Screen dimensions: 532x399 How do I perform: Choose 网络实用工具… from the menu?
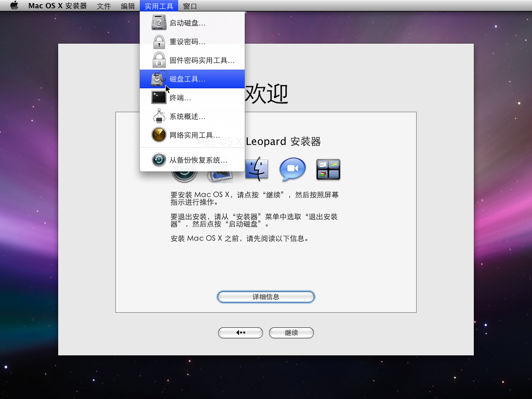(x=192, y=135)
